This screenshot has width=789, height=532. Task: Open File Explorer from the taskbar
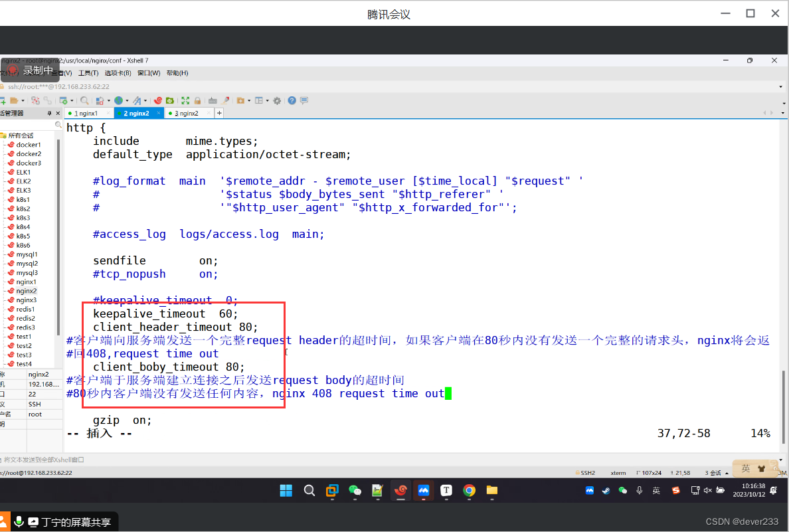tap(491, 490)
